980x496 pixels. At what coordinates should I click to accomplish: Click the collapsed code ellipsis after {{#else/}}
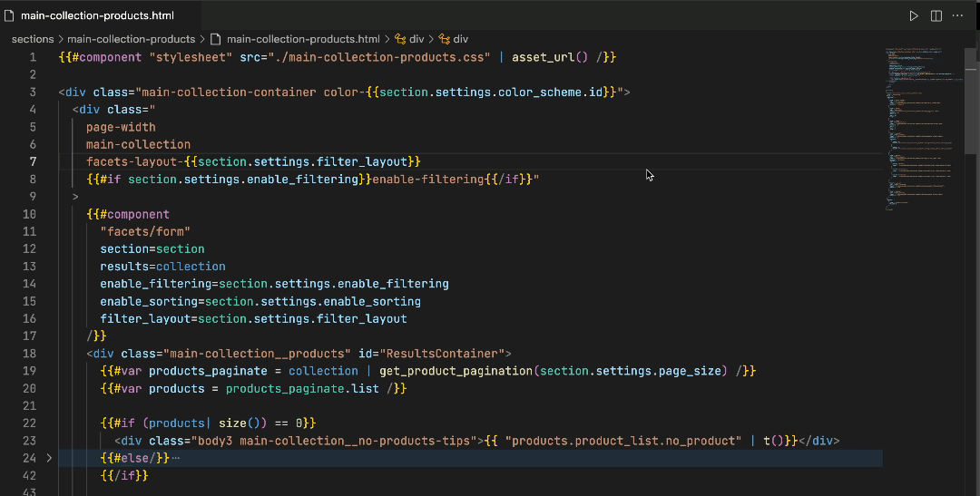click(175, 458)
